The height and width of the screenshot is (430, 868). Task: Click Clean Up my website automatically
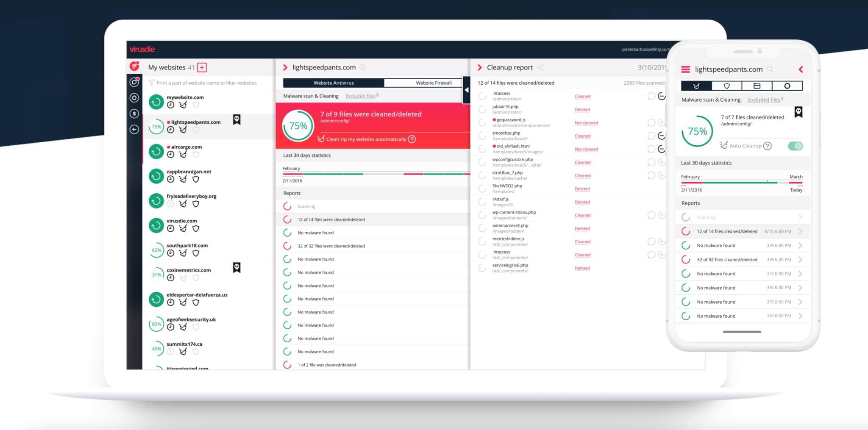366,139
